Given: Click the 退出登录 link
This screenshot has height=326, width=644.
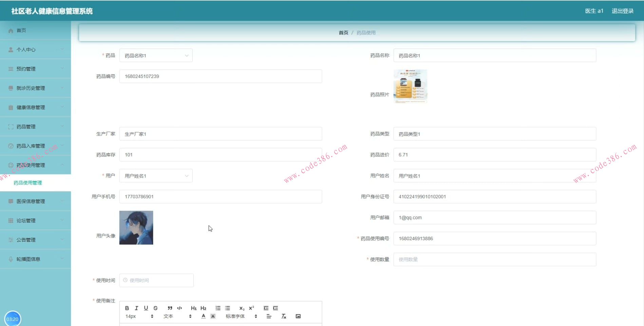Looking at the screenshot, I should pos(622,11).
